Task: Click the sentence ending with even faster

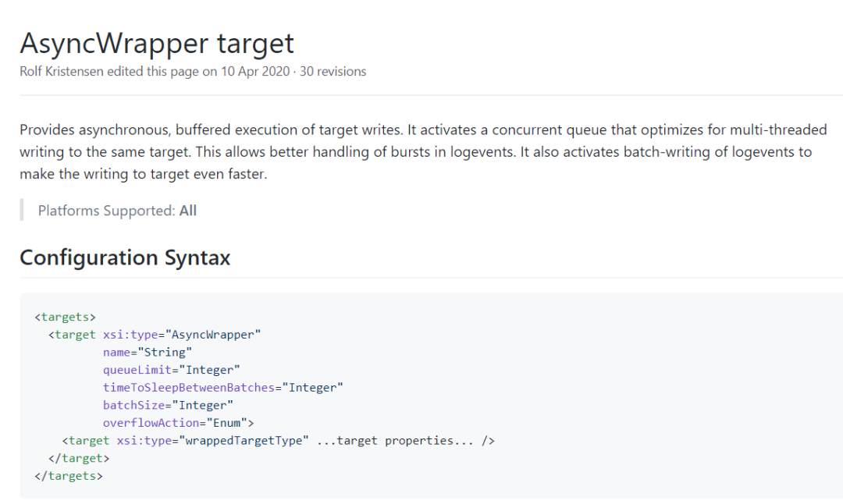Action: (x=144, y=174)
